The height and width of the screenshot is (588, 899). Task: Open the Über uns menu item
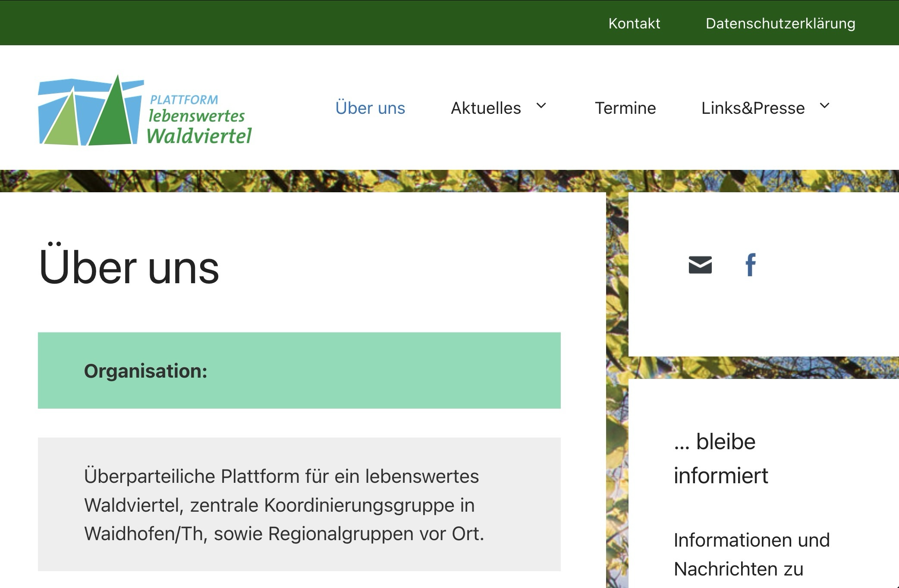370,108
